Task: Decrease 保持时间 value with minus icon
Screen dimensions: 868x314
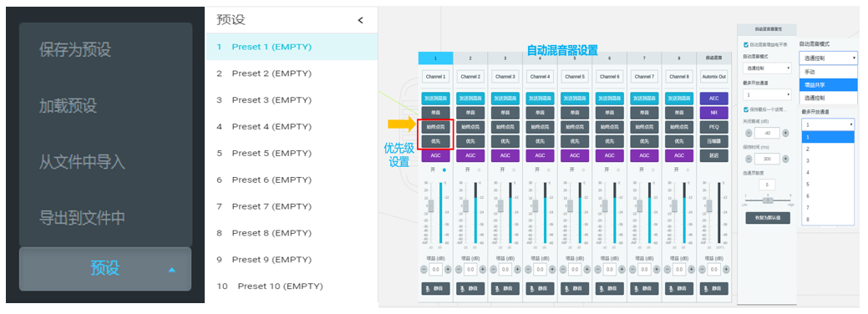Action: coord(749,159)
